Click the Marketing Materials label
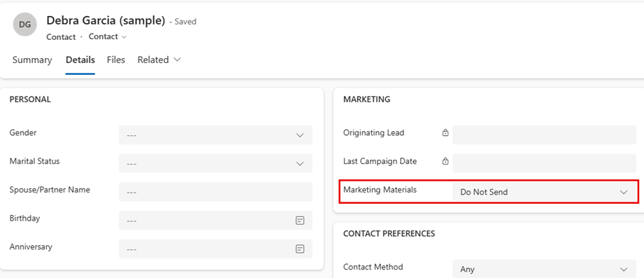 (380, 190)
